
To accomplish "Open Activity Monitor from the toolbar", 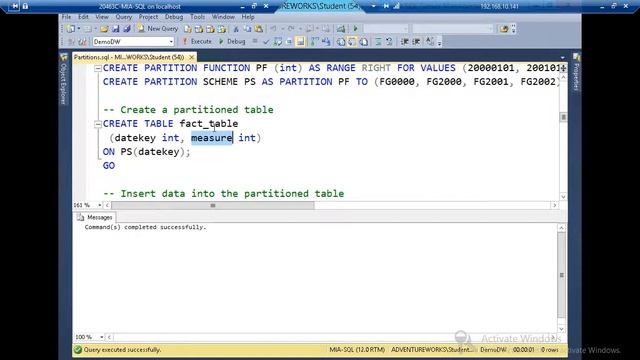I will tap(341, 29).
